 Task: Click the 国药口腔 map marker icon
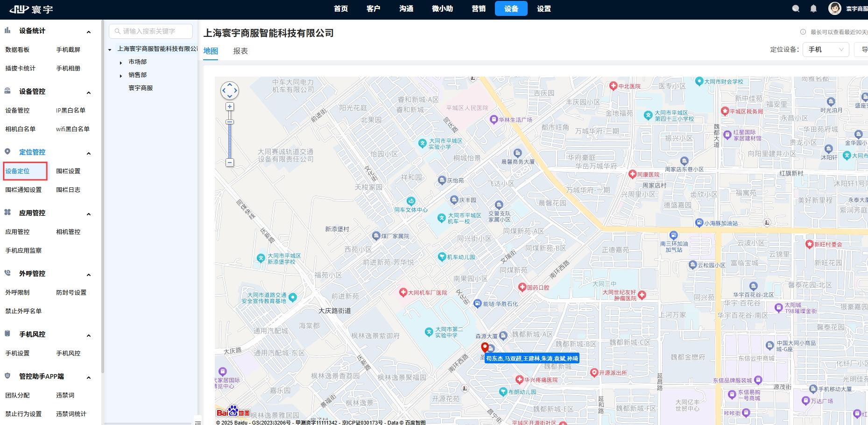pyautogui.click(x=522, y=287)
